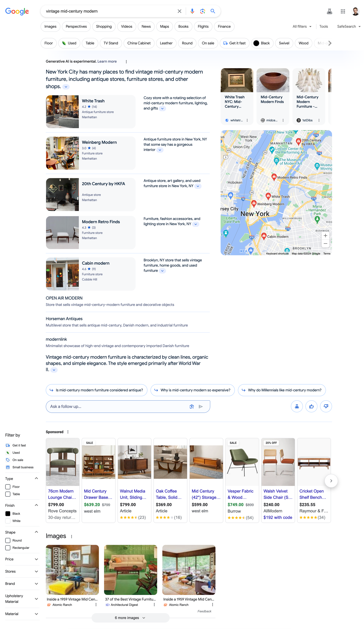Zoom in on the map with plus

pyautogui.click(x=325, y=236)
